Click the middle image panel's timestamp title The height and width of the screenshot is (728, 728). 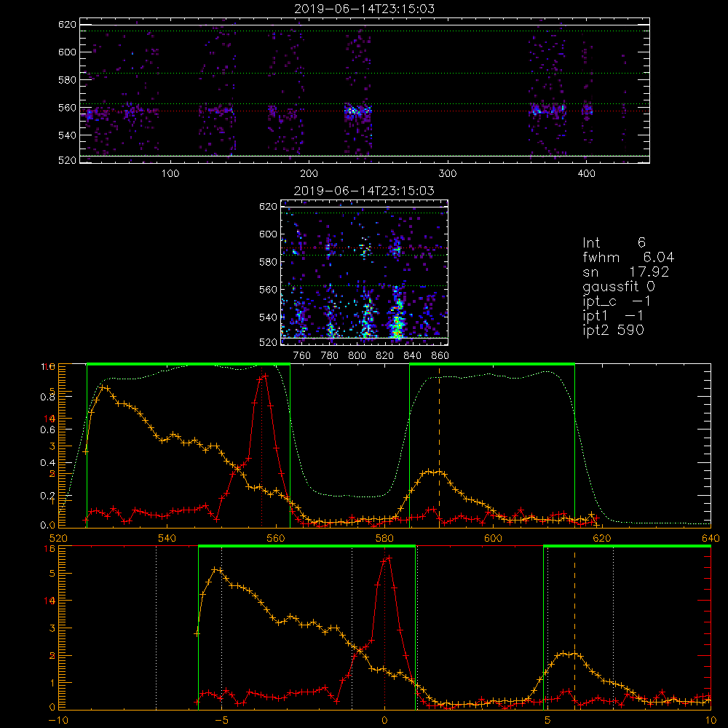click(x=365, y=191)
